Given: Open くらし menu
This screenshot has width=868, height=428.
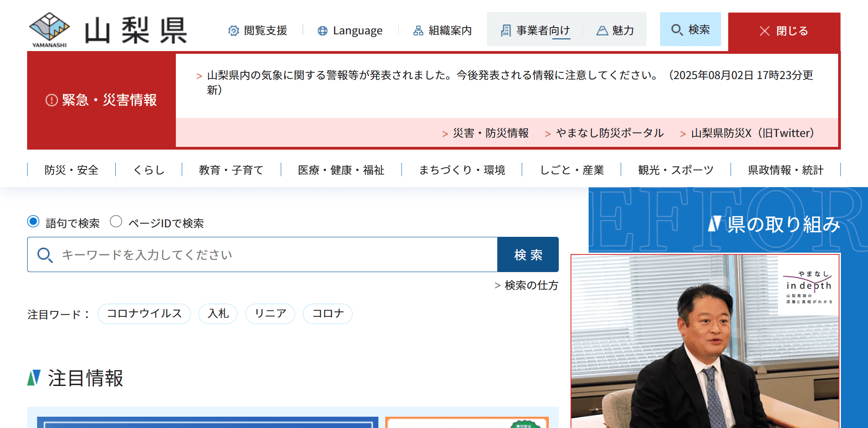Looking at the screenshot, I should [149, 170].
